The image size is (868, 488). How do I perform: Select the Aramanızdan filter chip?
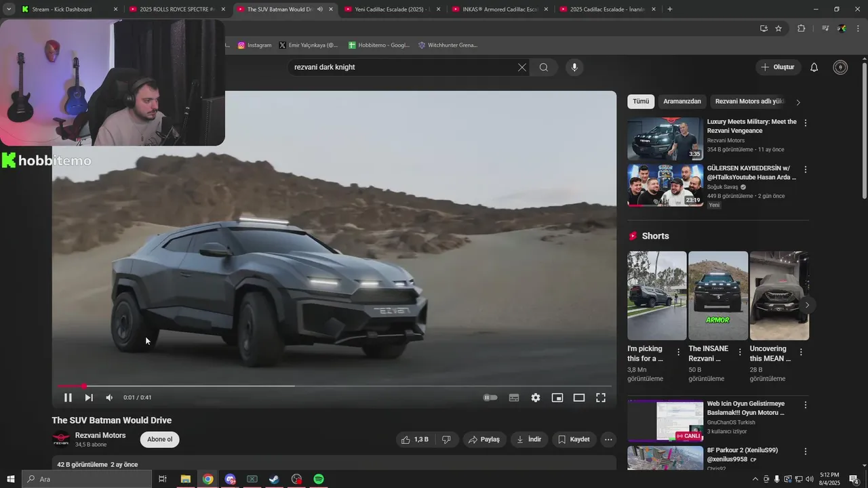tap(682, 102)
